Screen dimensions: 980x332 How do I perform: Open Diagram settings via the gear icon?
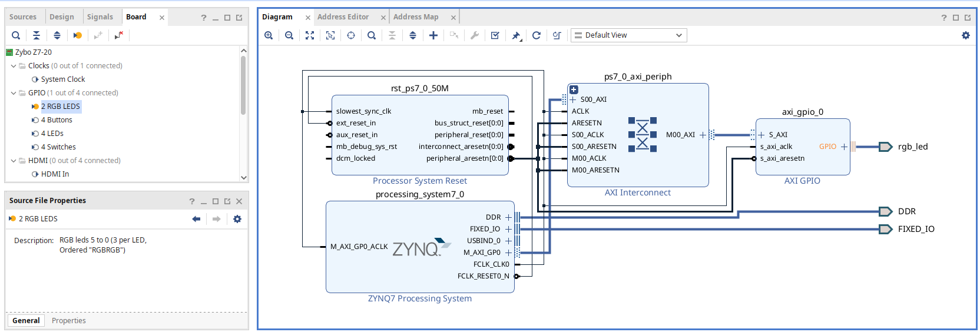point(966,35)
